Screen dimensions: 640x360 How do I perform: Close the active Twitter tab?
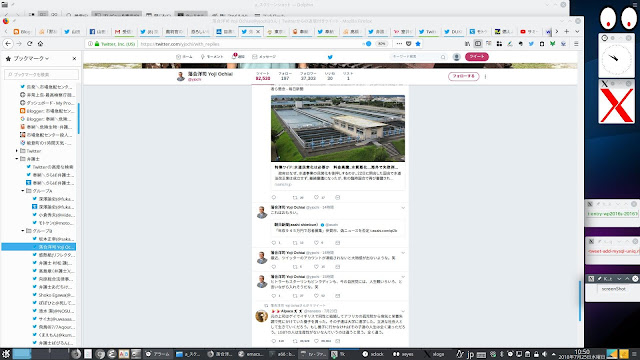258,31
